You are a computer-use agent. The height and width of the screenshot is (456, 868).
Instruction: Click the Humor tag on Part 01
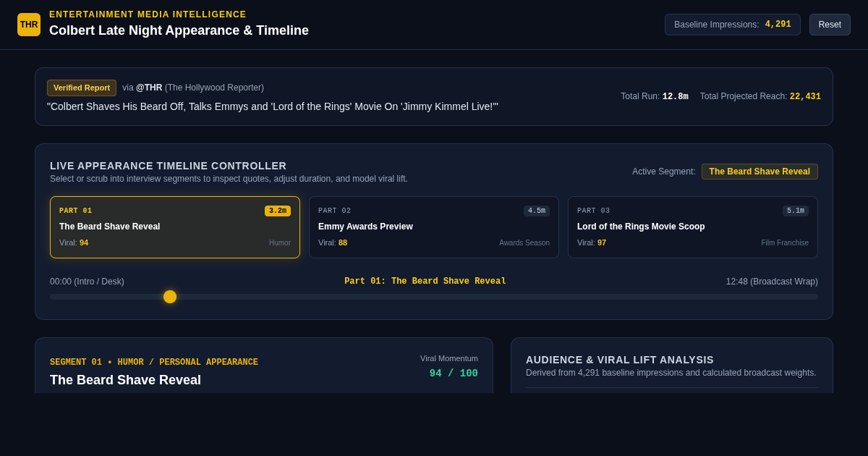[280, 243]
